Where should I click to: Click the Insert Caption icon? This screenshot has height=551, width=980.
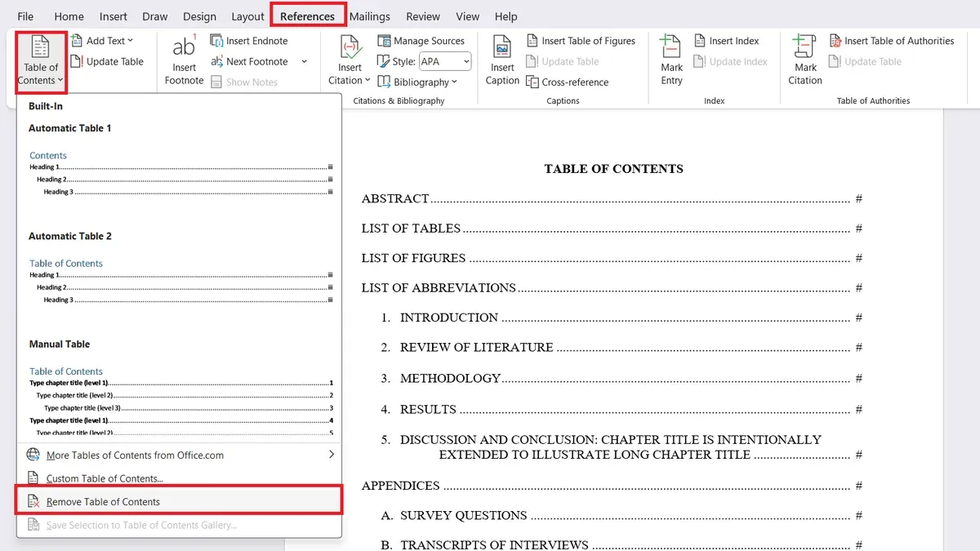(502, 47)
